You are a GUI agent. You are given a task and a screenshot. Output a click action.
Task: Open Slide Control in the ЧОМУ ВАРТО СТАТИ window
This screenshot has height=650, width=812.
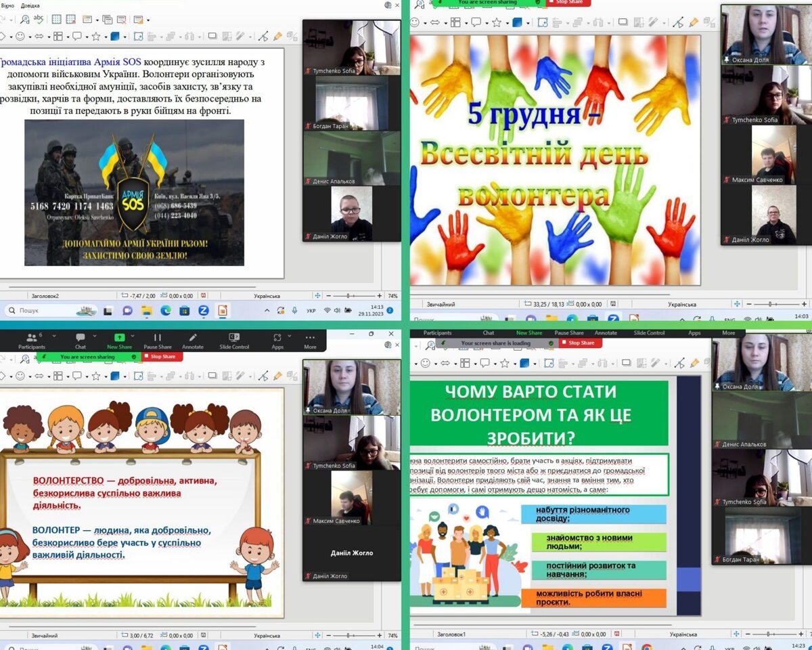[649, 333]
